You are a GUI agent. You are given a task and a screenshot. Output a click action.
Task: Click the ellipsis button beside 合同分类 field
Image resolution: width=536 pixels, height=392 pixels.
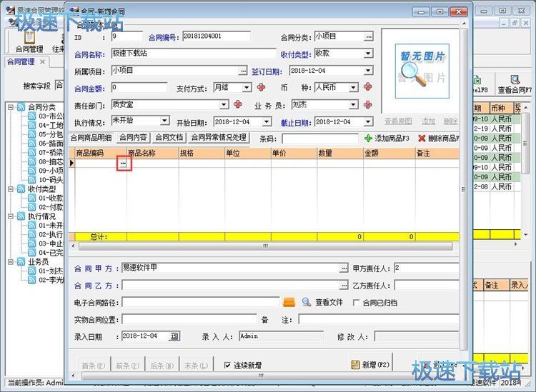tap(368, 36)
